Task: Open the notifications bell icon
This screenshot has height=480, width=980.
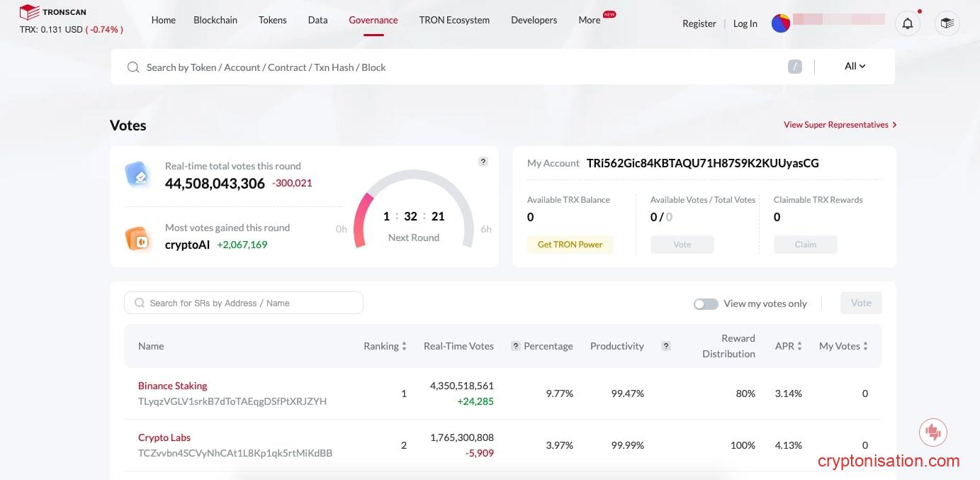Action: tap(908, 23)
